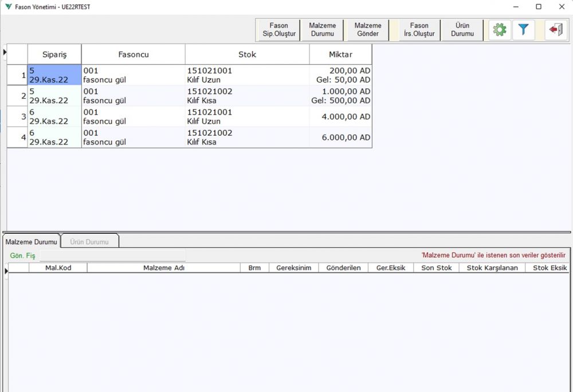The width and height of the screenshot is (573, 392).
Task: Open the green gear settings icon
Action: coord(500,30)
